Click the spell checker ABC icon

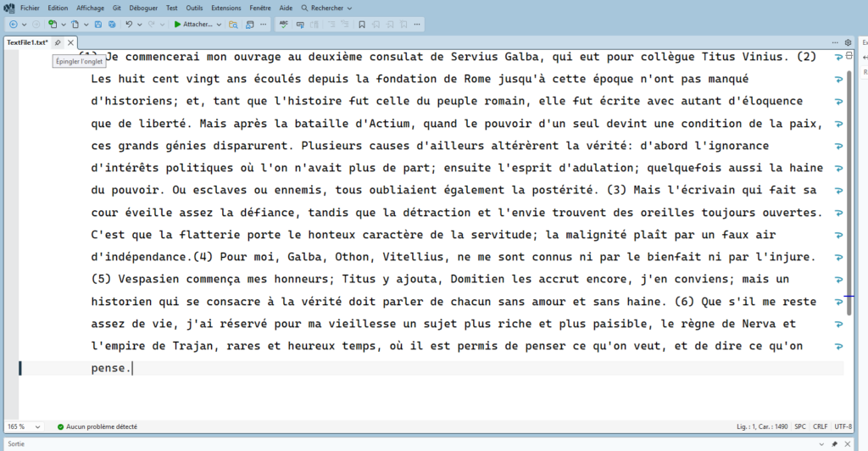point(284,25)
